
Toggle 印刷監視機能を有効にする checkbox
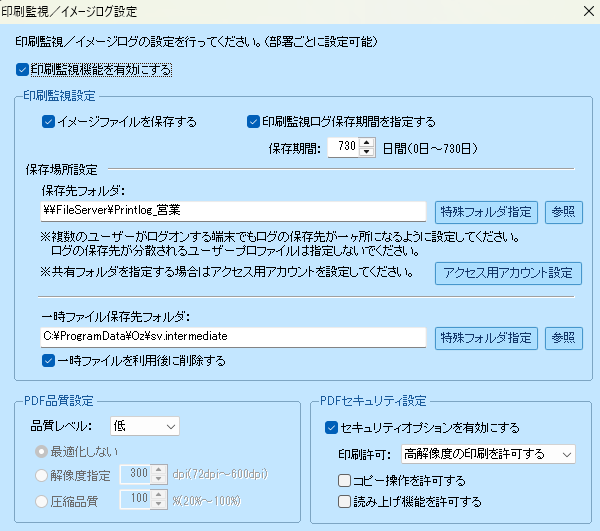23,70
